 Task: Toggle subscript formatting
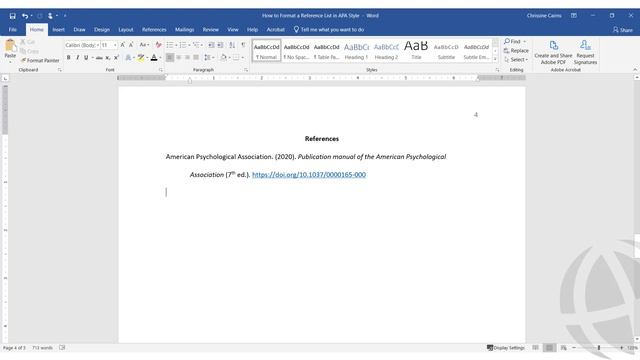(108, 58)
